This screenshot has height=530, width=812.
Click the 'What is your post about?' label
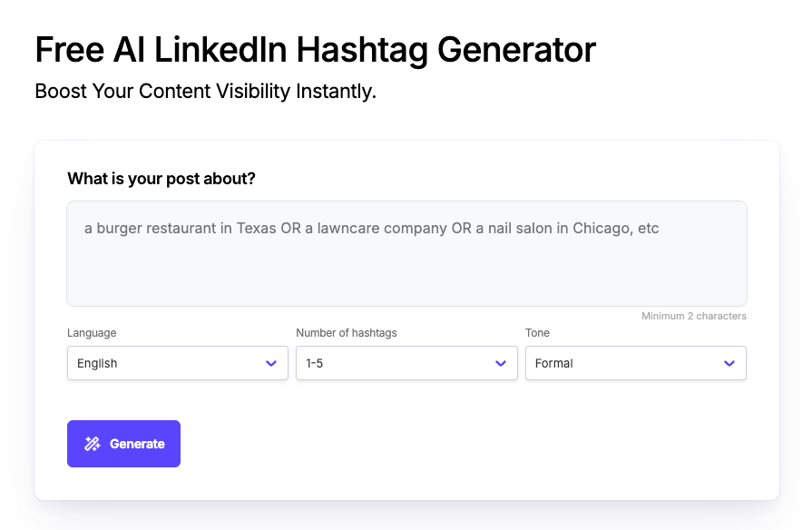(161, 179)
